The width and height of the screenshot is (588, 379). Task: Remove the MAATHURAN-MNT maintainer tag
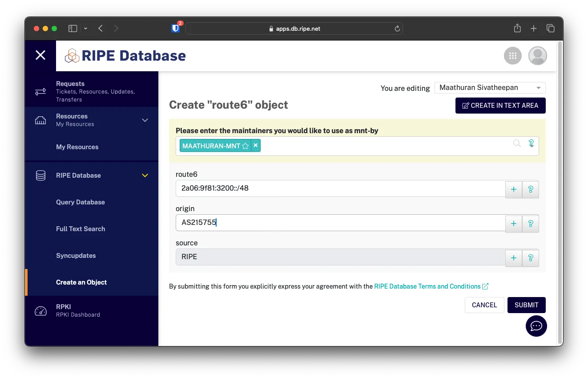(256, 146)
